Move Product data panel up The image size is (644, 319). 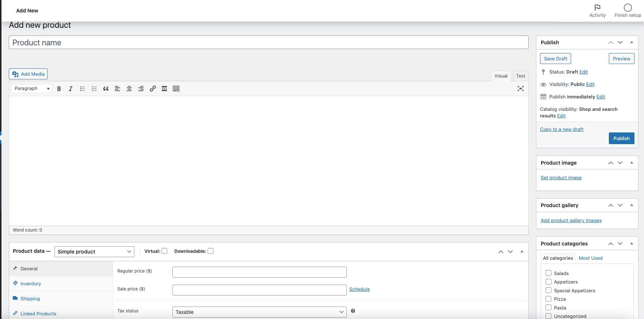(x=501, y=252)
